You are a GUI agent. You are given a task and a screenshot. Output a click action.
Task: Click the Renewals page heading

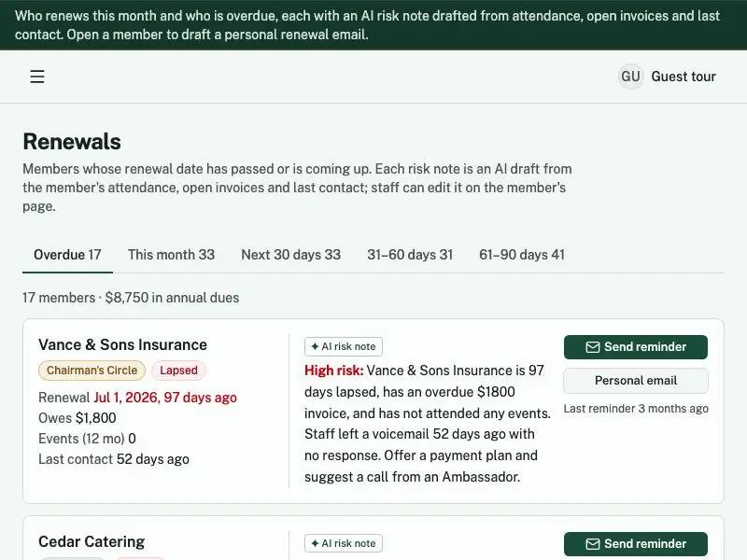(x=72, y=142)
